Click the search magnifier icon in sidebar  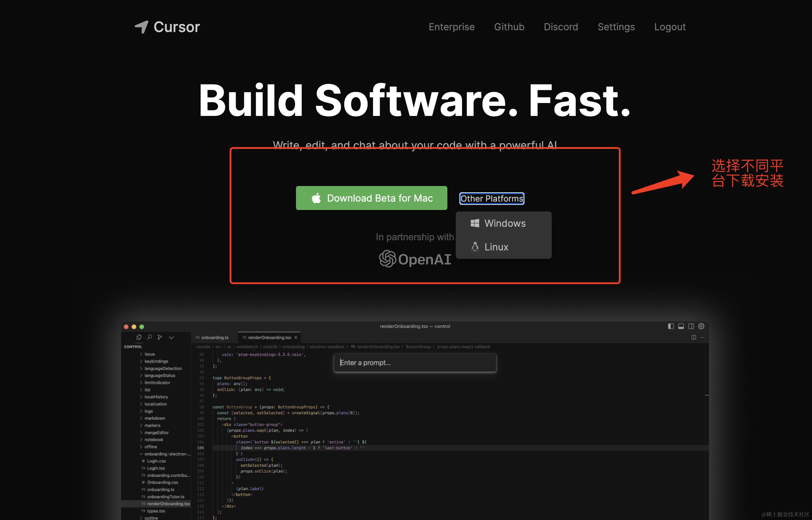coord(149,337)
